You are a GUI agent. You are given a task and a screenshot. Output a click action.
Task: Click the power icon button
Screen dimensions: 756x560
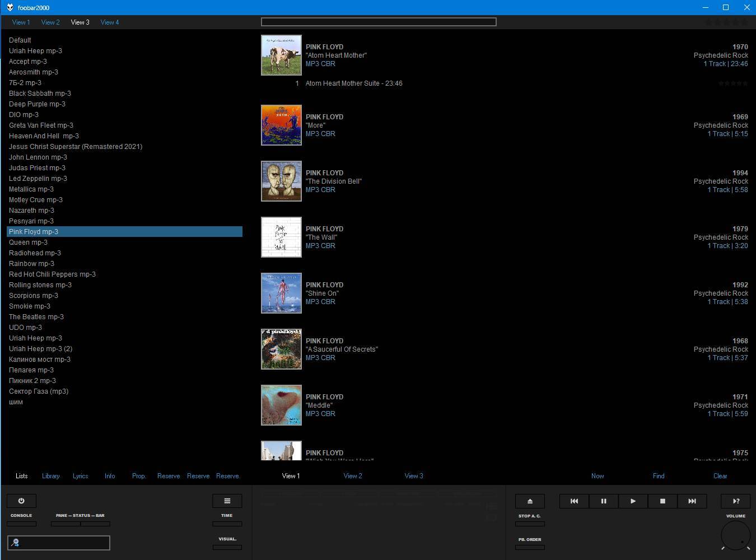(21, 501)
